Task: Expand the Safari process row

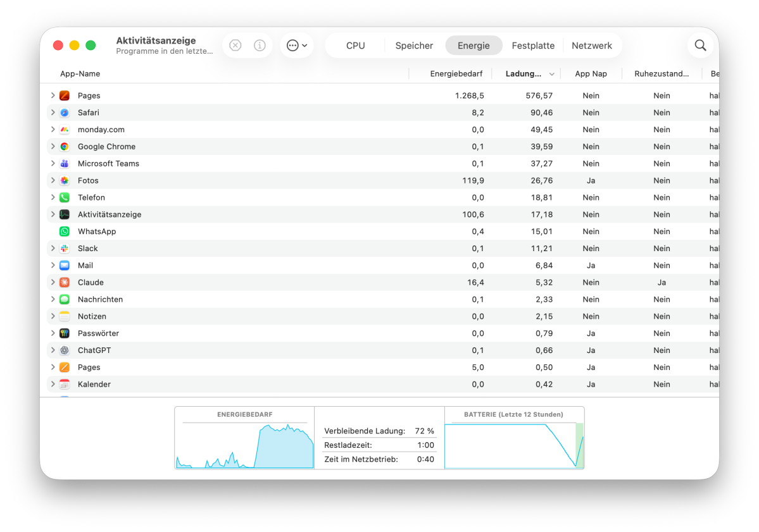Action: [x=53, y=112]
